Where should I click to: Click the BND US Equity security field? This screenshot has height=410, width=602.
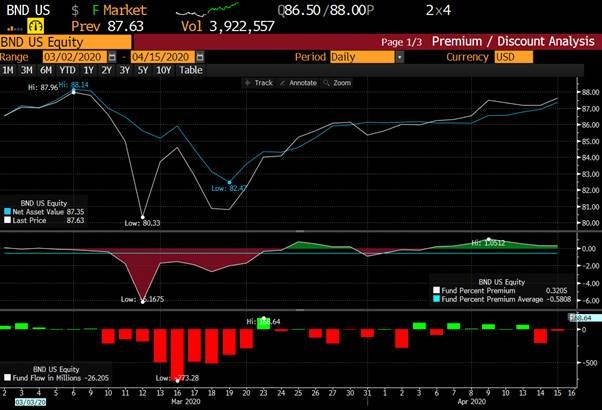click(66, 42)
